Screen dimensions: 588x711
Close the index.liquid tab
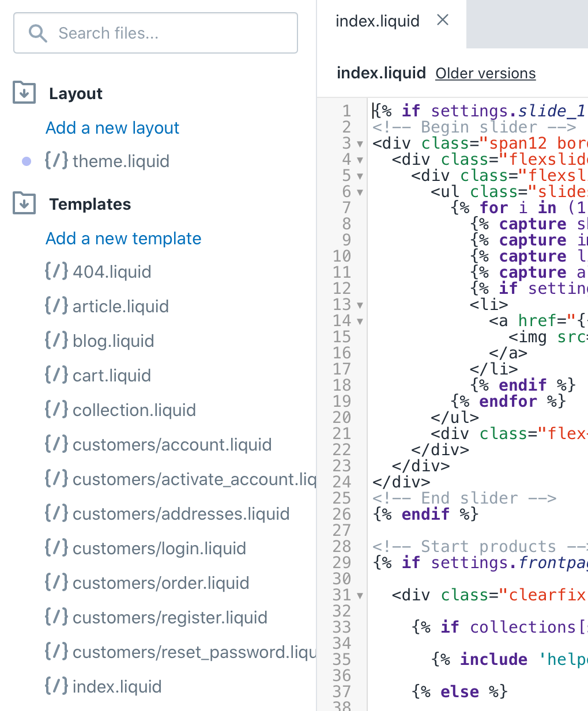(x=443, y=20)
